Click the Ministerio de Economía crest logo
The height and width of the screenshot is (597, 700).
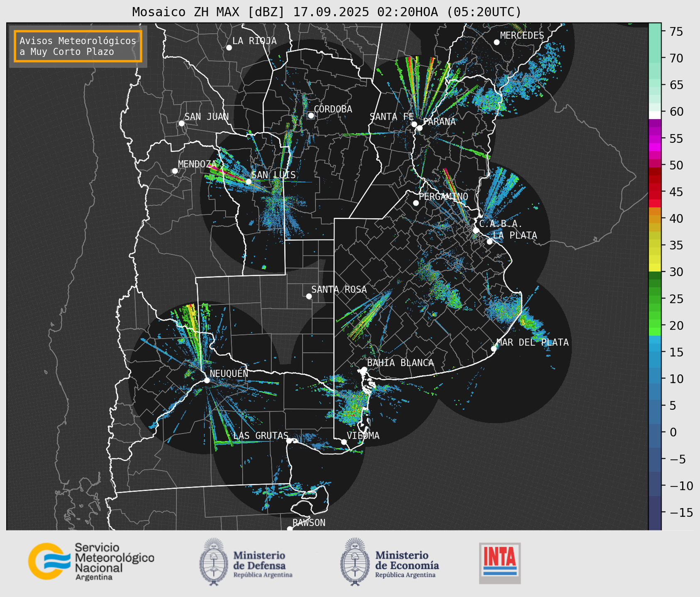[x=355, y=562]
